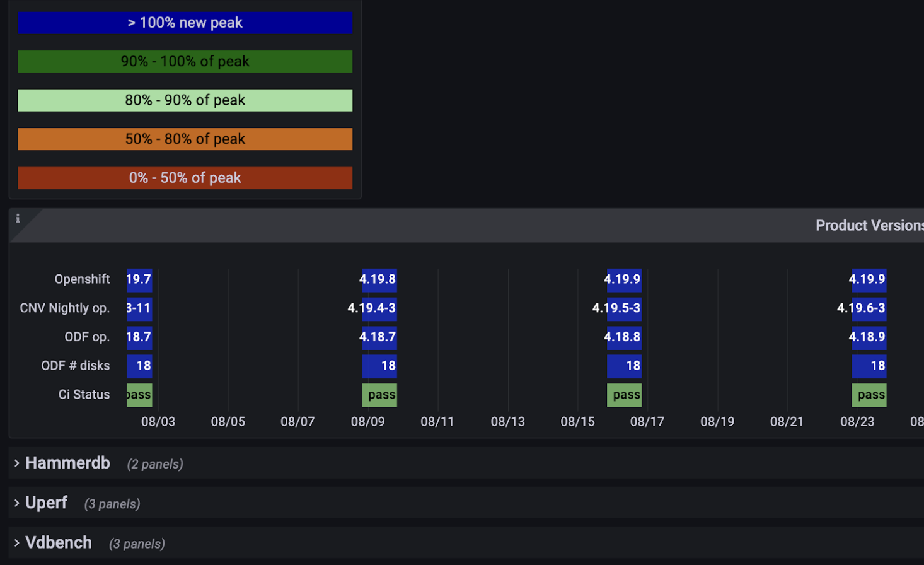Click the ODF op. 4.18.8 cell
The width and height of the screenshot is (924, 565).
tap(623, 337)
